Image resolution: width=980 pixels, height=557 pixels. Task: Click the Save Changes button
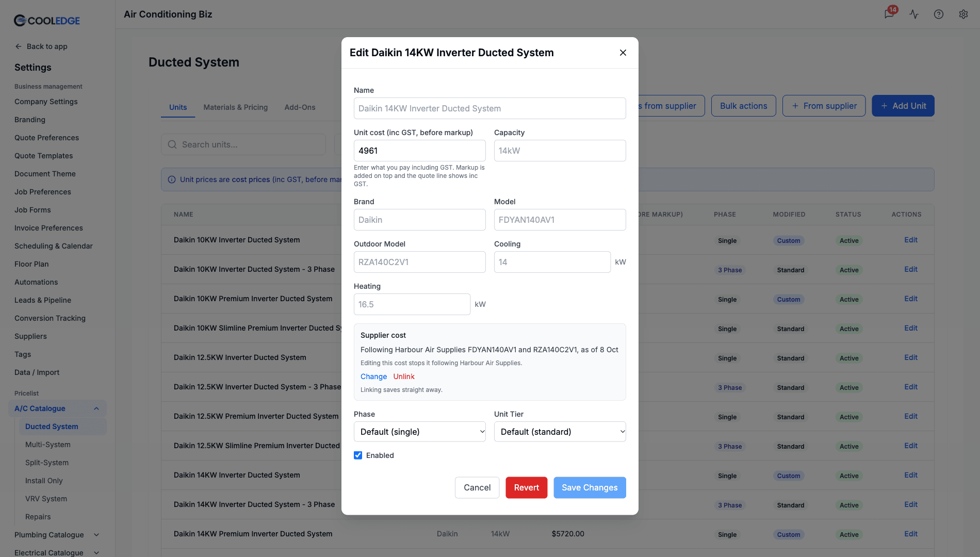[590, 487]
